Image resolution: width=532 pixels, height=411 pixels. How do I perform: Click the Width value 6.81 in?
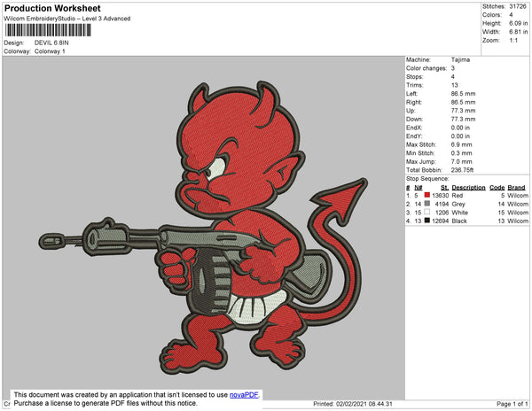[518, 32]
